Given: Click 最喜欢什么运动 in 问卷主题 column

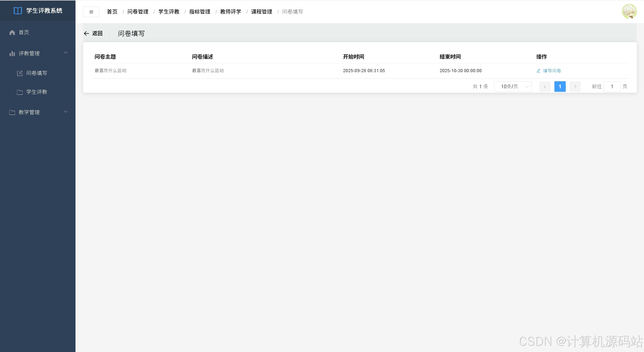Looking at the screenshot, I should 110,71.
